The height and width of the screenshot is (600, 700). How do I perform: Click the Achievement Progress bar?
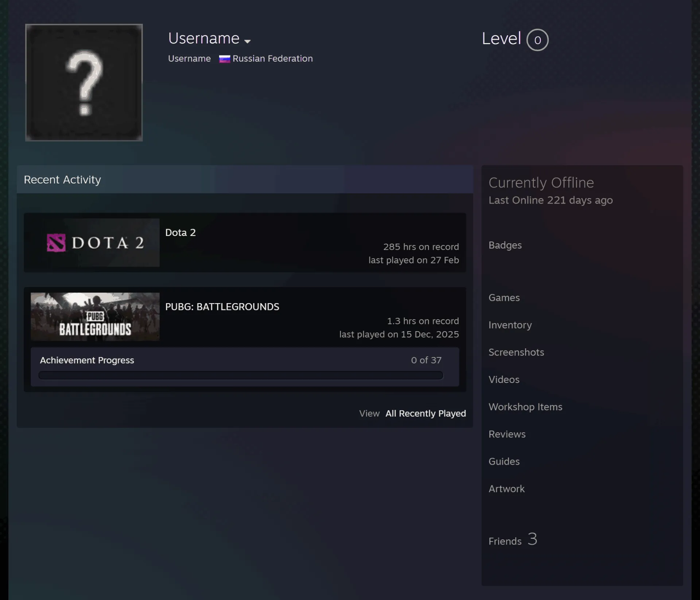coord(241,375)
